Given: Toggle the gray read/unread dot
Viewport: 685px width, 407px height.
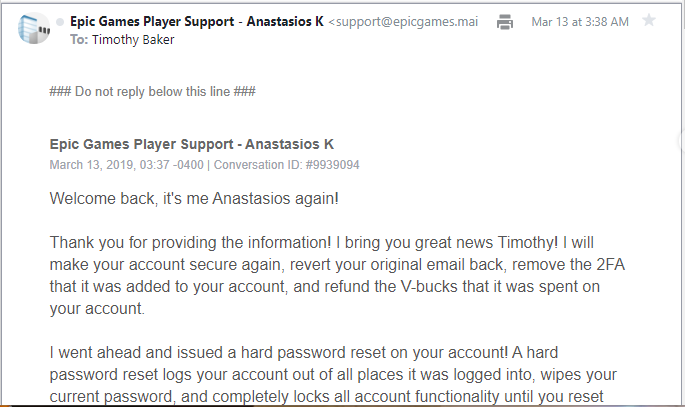Looking at the screenshot, I should click(x=60, y=21).
